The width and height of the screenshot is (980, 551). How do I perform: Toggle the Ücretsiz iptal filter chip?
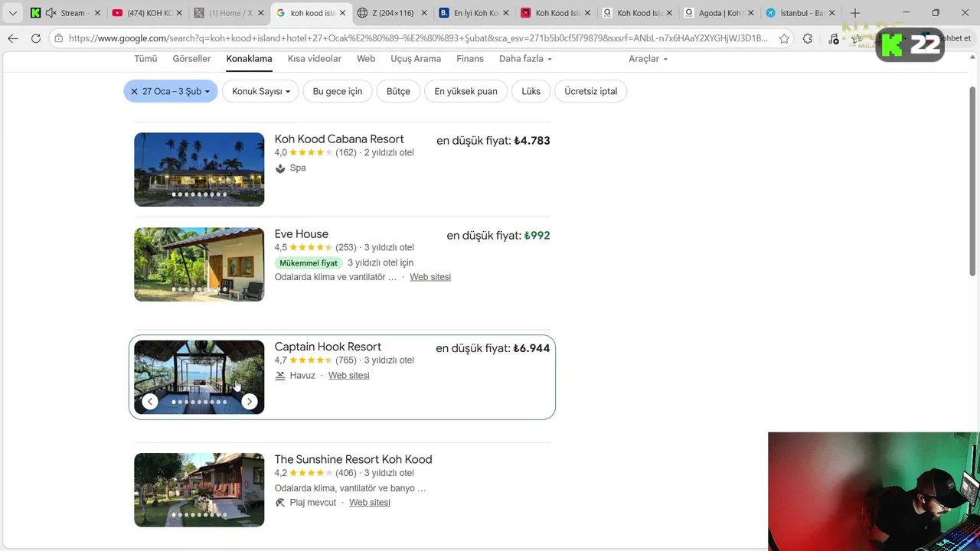(590, 91)
